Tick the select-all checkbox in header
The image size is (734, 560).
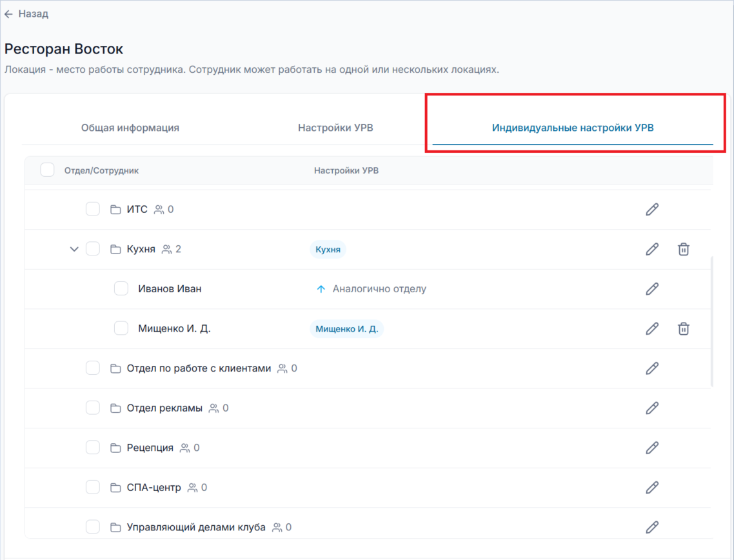click(x=47, y=170)
